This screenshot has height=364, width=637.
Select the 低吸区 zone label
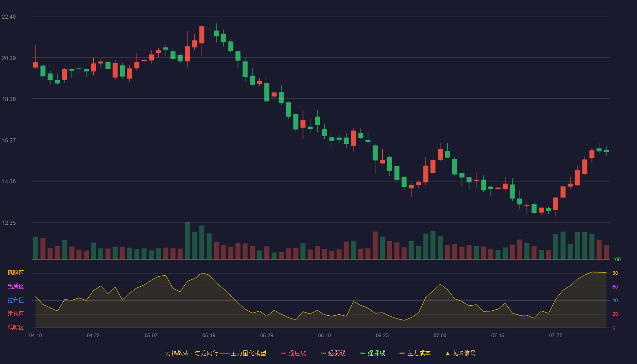[x=15, y=328]
